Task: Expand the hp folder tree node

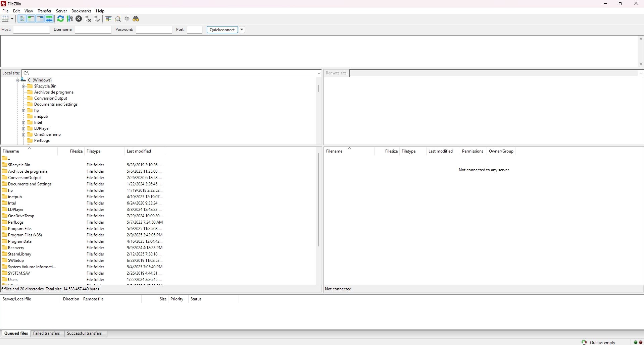Action: pyautogui.click(x=24, y=111)
